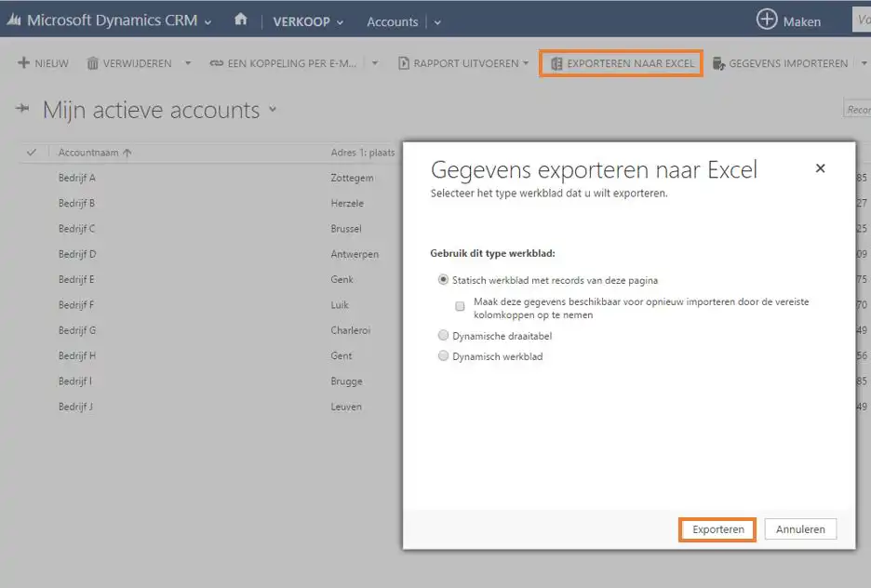
Task: Pin the view using the pushpin icon
Action: coord(23,110)
